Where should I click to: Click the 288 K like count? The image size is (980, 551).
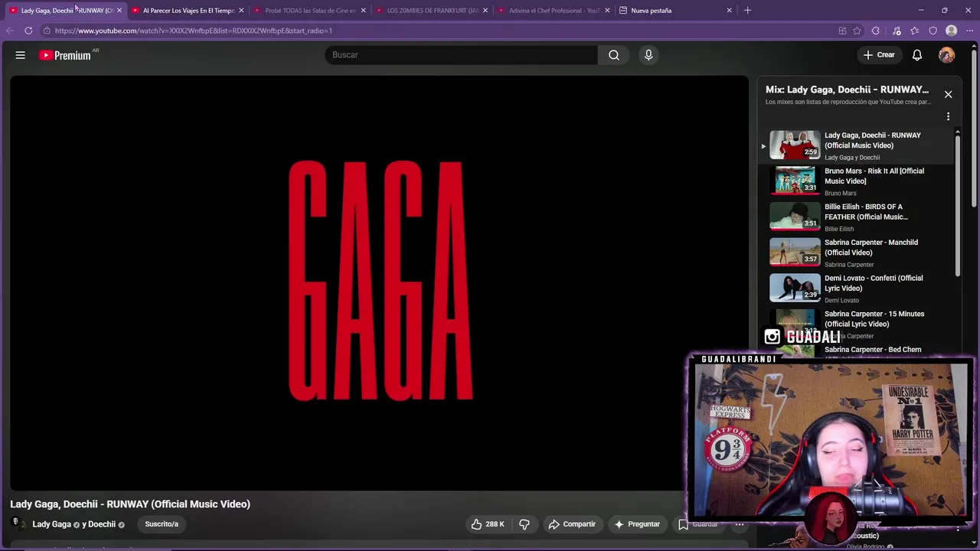[495, 524]
